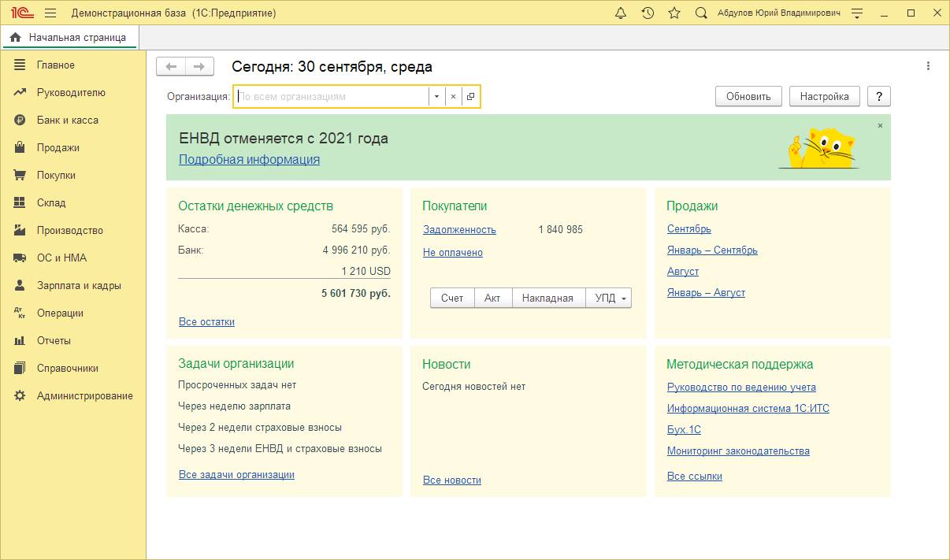Open the Все новости link

(x=452, y=480)
